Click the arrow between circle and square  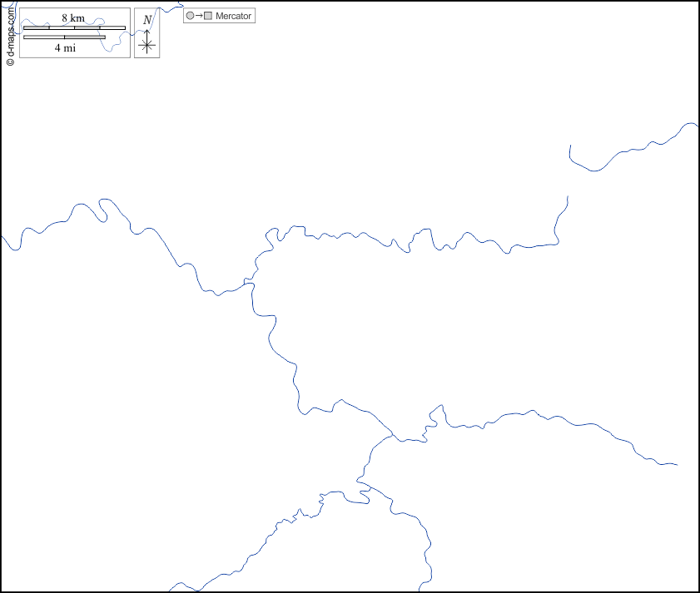coord(199,16)
